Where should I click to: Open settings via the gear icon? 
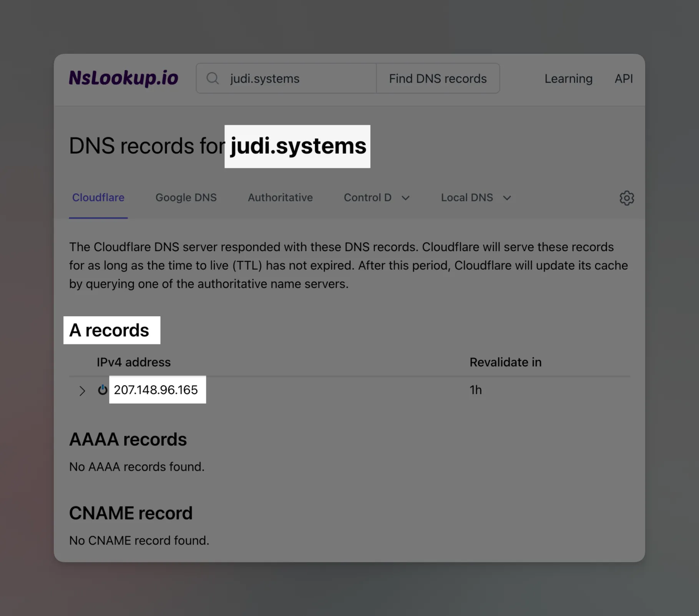(x=626, y=198)
